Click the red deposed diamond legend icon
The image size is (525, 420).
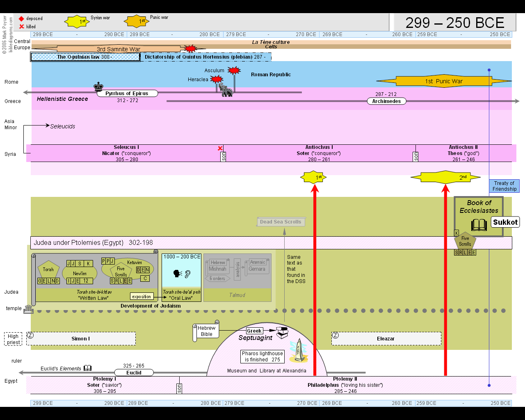21,18
